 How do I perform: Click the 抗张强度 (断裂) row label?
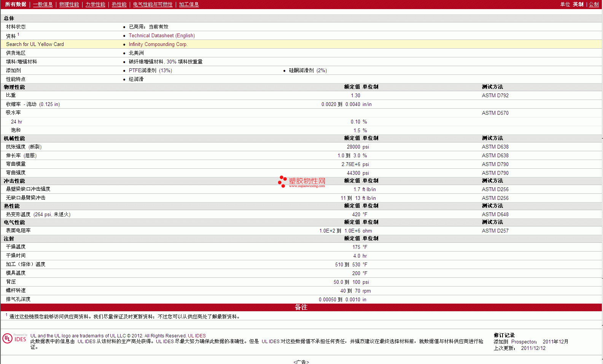coord(24,147)
